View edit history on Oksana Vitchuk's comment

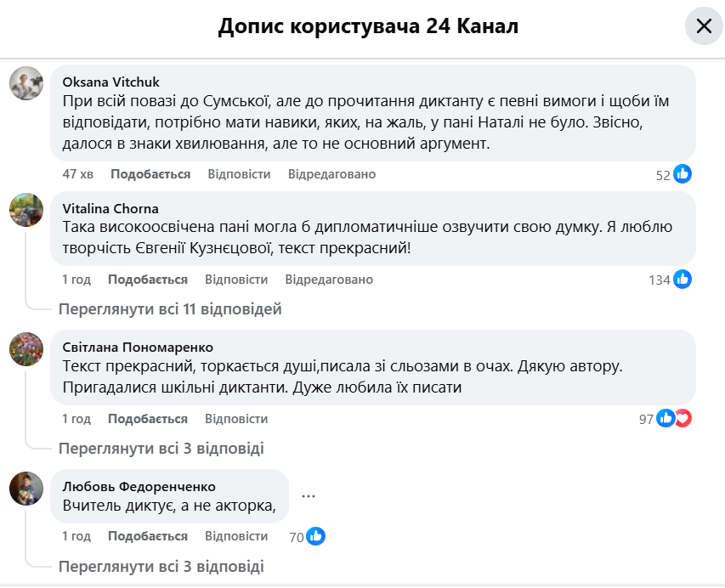(x=331, y=174)
